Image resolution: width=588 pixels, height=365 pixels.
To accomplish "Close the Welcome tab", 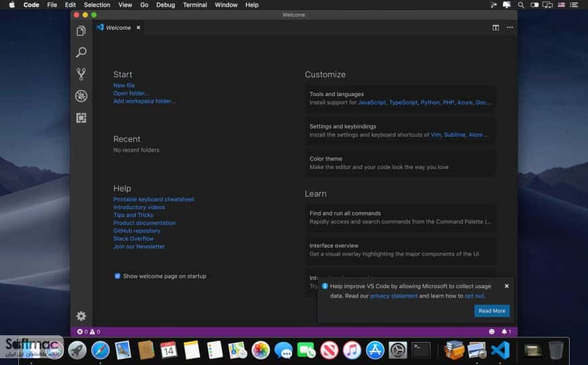I will 139,28.
